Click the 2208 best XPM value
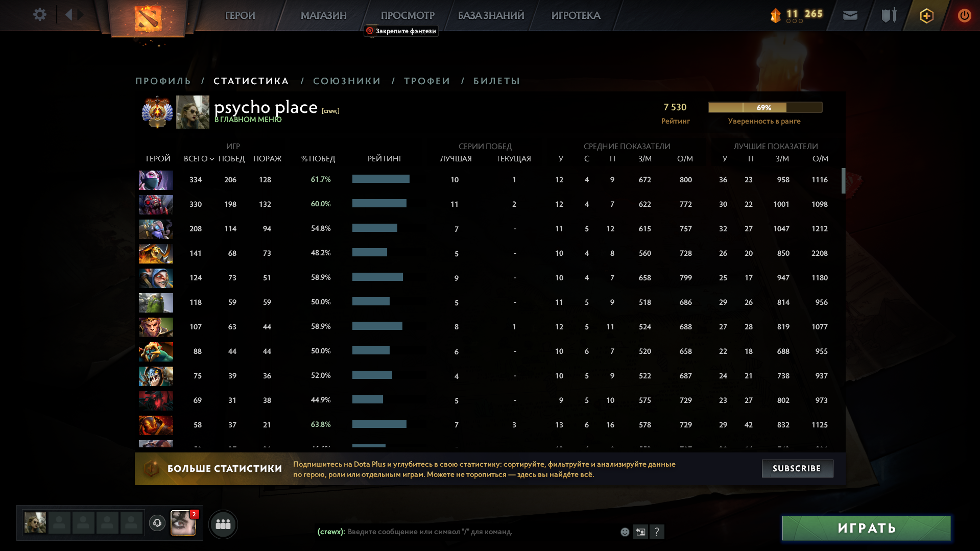This screenshot has height=551, width=980. point(820,253)
